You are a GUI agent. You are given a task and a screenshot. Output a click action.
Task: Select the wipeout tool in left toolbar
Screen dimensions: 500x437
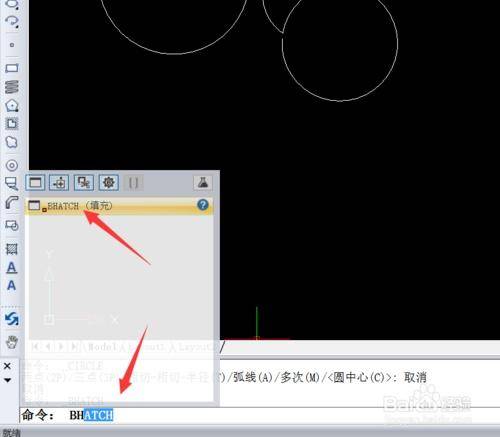12,183
